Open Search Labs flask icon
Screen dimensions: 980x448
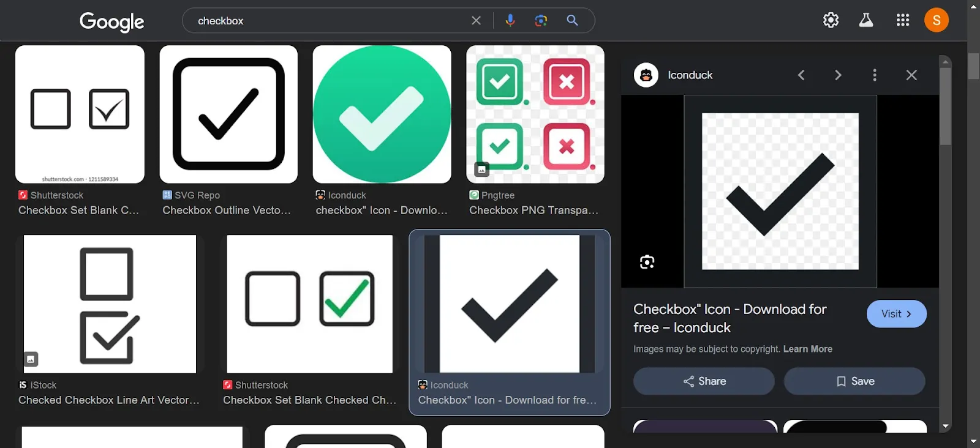[866, 20]
